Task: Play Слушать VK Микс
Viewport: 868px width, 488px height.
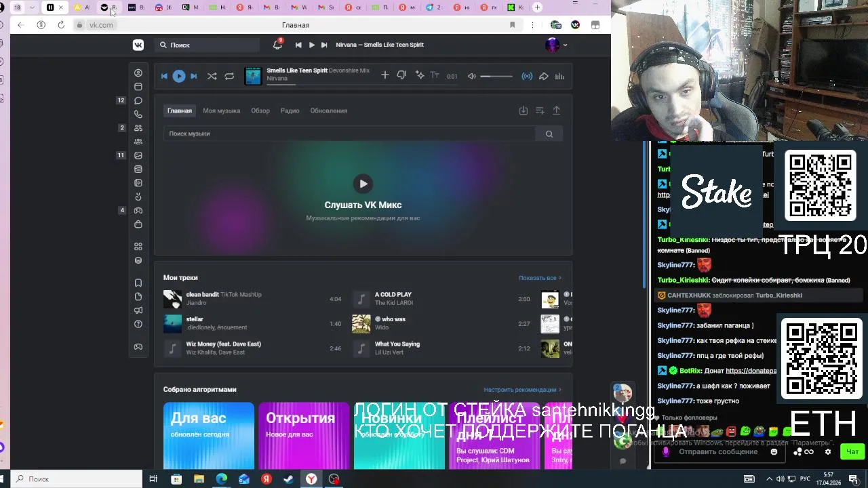Action: tap(363, 184)
